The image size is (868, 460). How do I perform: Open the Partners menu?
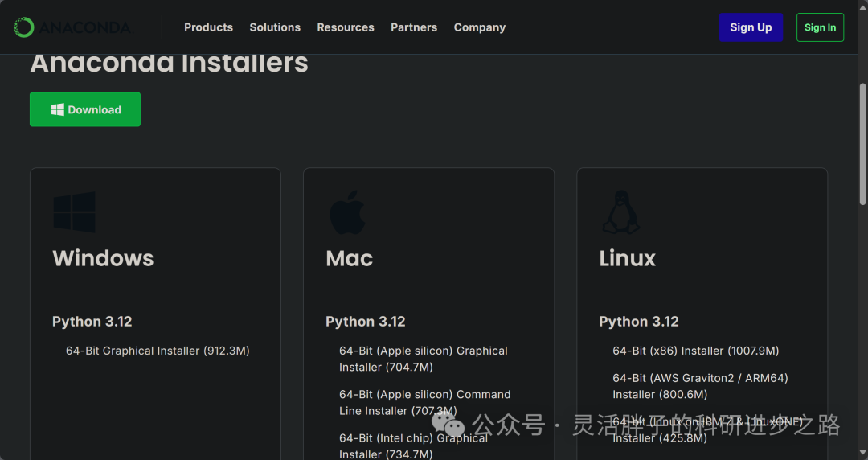[x=414, y=27]
